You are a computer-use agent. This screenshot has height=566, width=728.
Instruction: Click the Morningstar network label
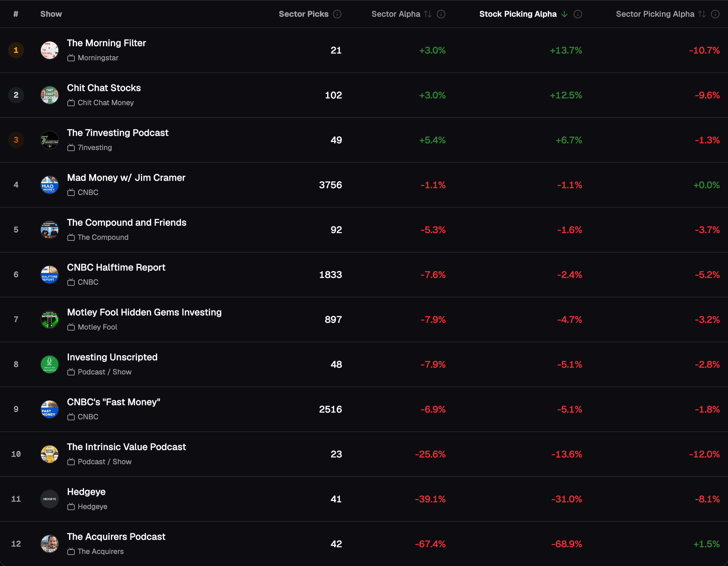click(98, 58)
